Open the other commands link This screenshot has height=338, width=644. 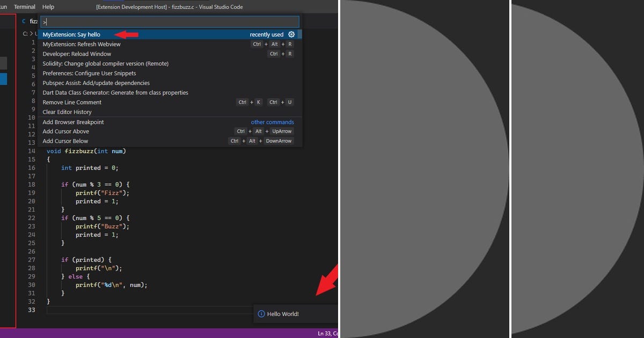point(272,122)
